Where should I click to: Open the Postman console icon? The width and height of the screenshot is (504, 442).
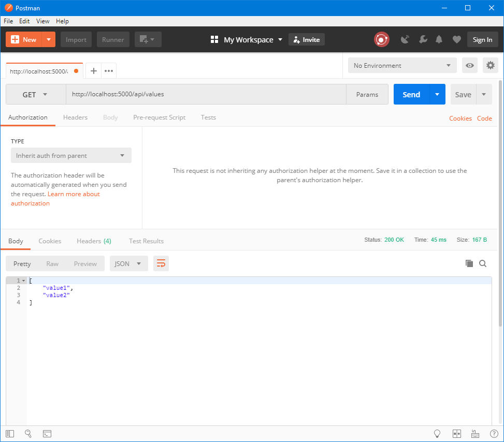click(x=47, y=434)
